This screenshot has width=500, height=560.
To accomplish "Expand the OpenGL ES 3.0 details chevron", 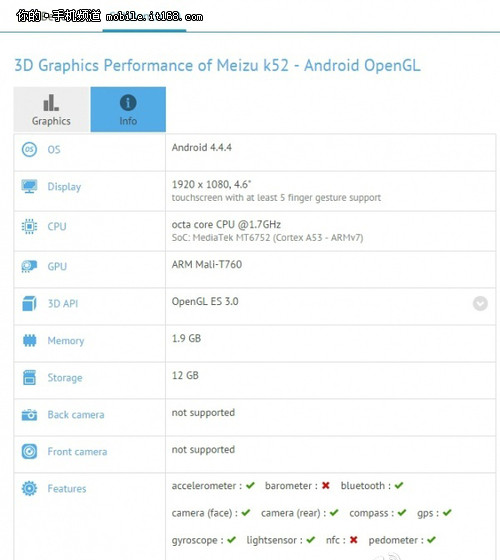I will click(x=480, y=304).
